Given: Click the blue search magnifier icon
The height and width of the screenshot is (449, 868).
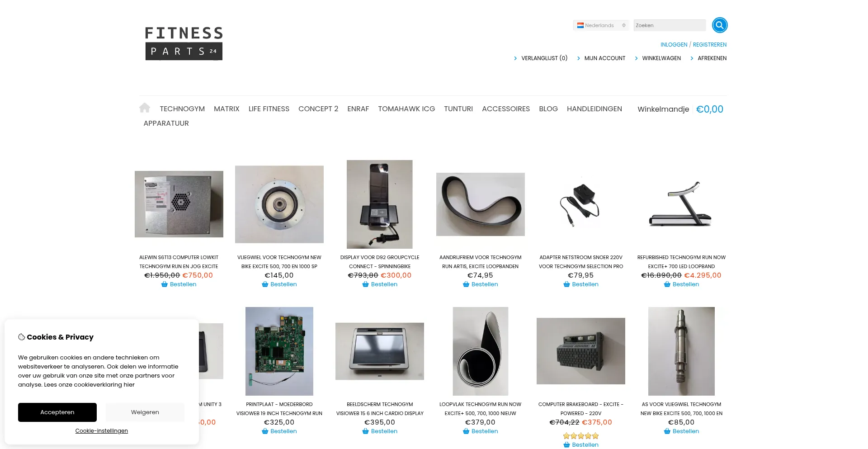Looking at the screenshot, I should (719, 25).
